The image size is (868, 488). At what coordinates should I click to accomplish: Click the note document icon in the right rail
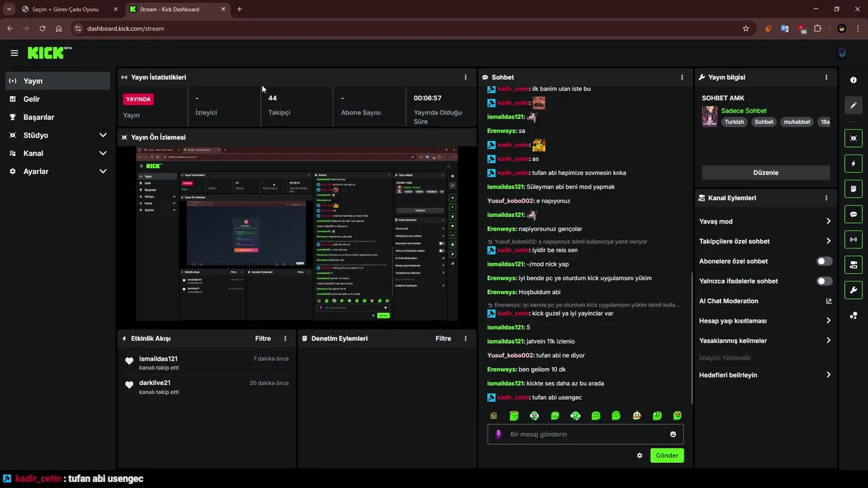pos(853,188)
